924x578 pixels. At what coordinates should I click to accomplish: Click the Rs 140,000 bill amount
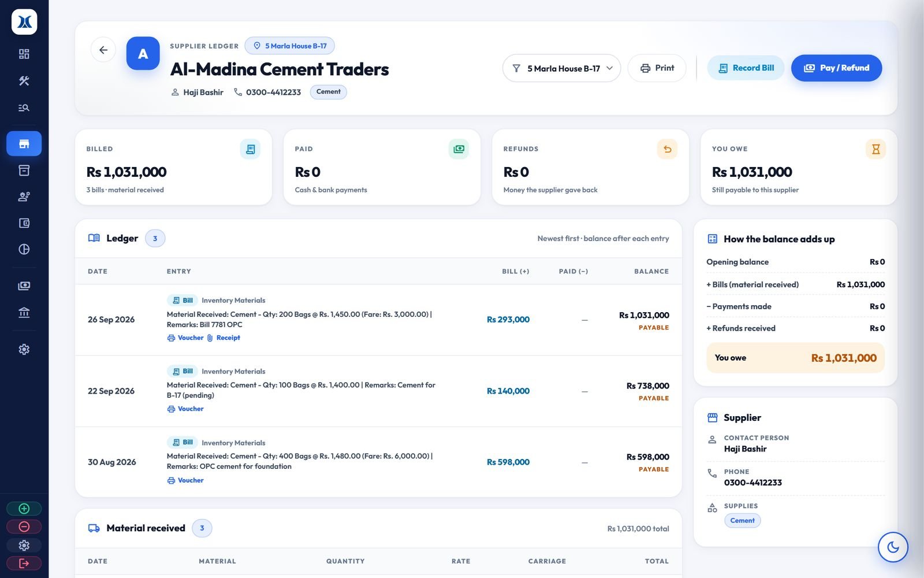coord(508,391)
